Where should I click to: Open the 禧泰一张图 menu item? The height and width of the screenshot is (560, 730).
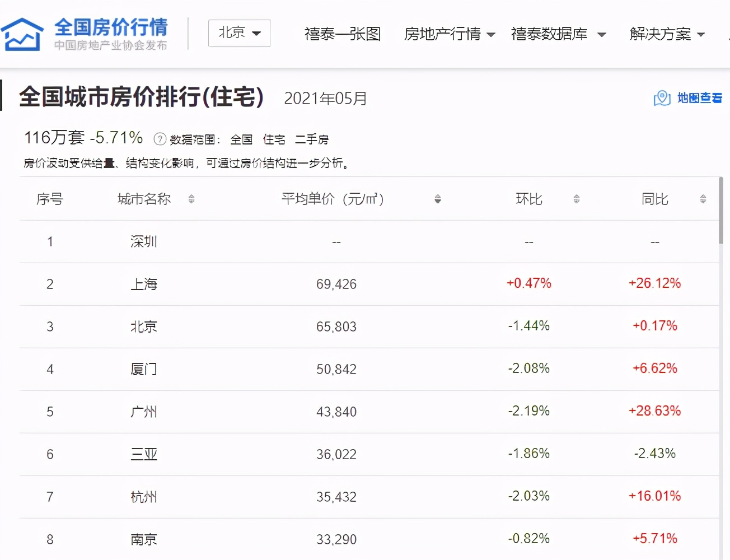point(342,34)
